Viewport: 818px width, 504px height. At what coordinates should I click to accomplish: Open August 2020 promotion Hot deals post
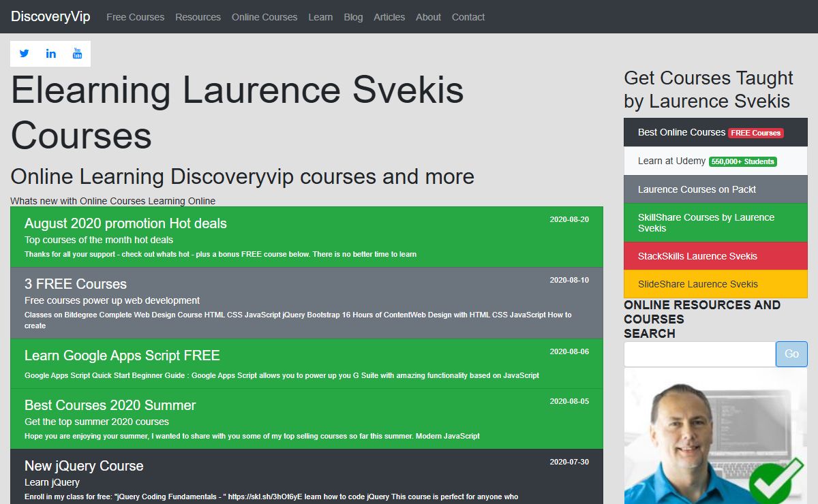coord(307,237)
